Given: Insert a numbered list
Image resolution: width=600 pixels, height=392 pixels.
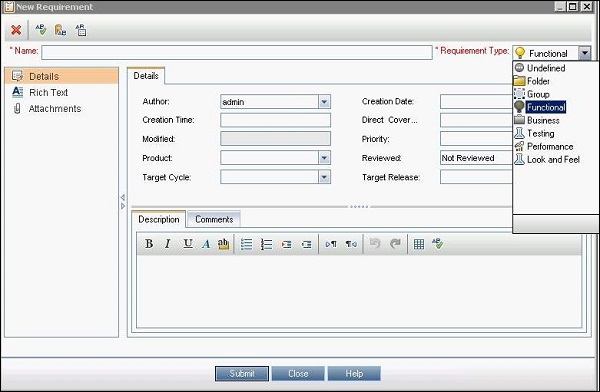Looking at the screenshot, I should coord(266,244).
